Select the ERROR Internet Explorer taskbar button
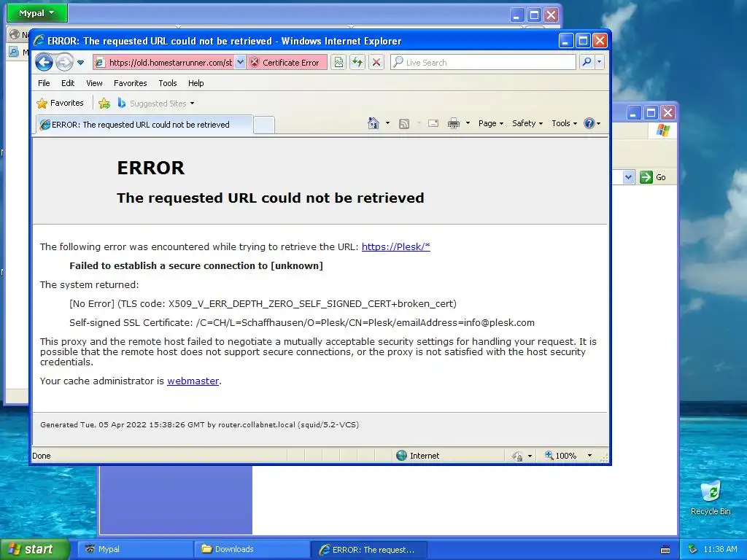Screen dimensions: 747x560 pyautogui.click(x=369, y=550)
